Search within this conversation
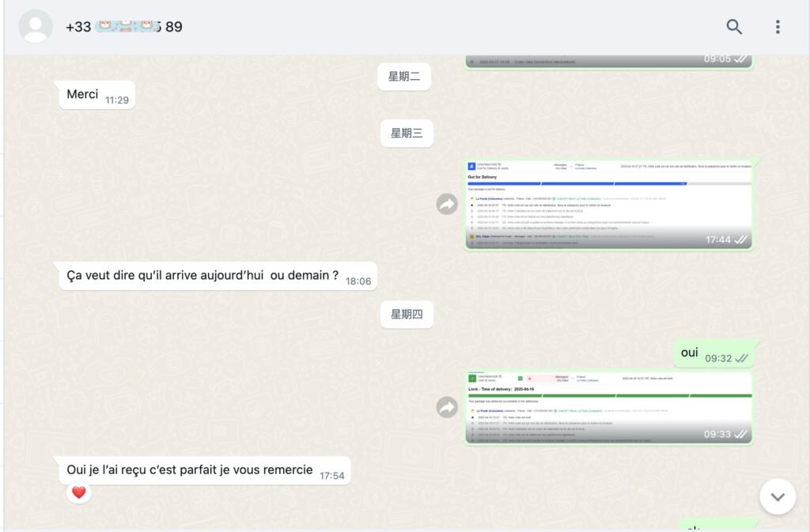Viewport: 810px width, 532px height. pyautogui.click(x=734, y=27)
